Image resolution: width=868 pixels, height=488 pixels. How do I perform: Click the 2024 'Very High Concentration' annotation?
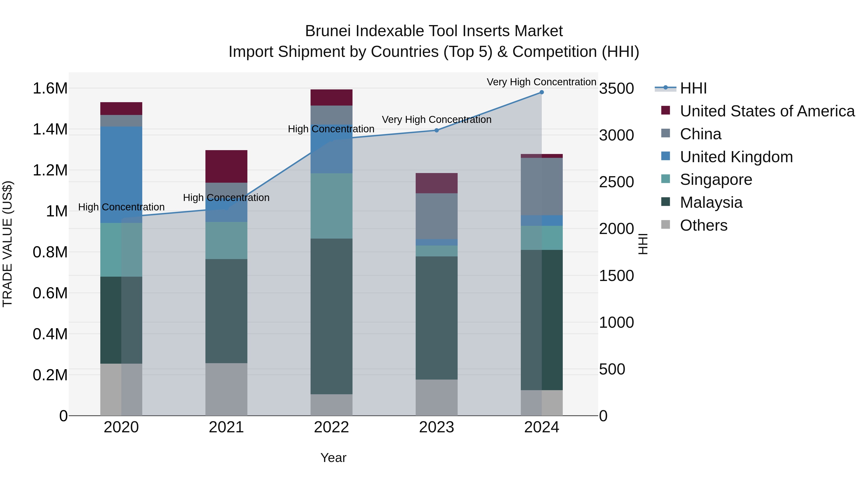point(542,82)
